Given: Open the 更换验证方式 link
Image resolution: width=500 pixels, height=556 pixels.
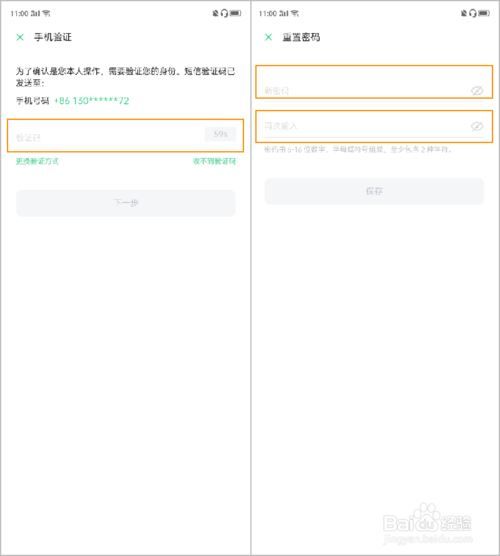Looking at the screenshot, I should 37,161.
